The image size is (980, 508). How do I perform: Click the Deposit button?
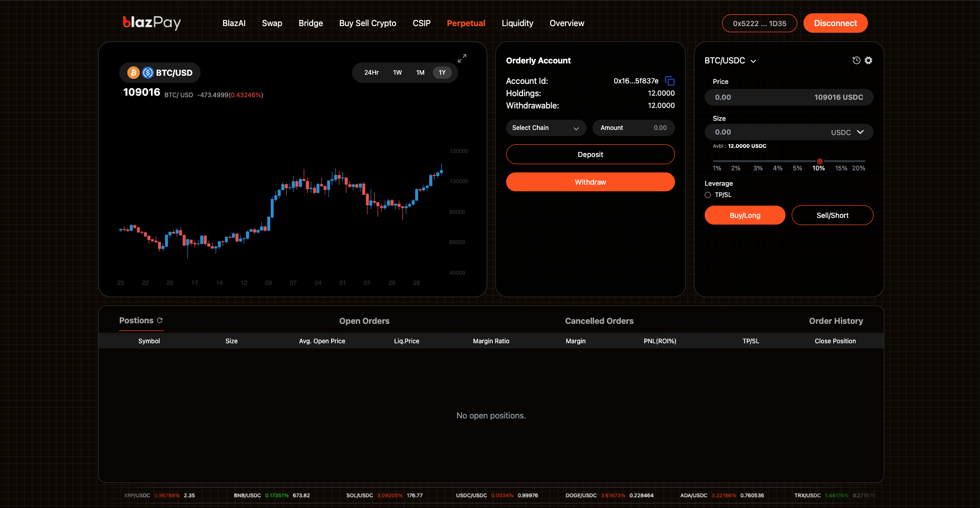point(591,154)
